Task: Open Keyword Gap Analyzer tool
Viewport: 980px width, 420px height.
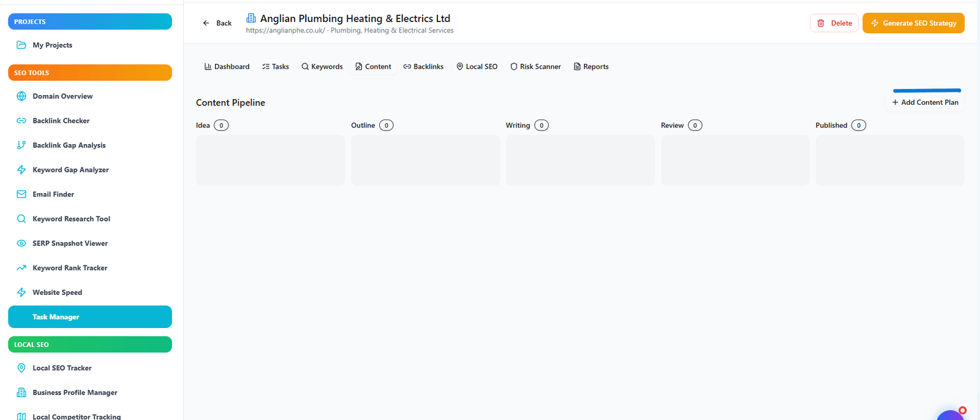Action: (x=90, y=170)
